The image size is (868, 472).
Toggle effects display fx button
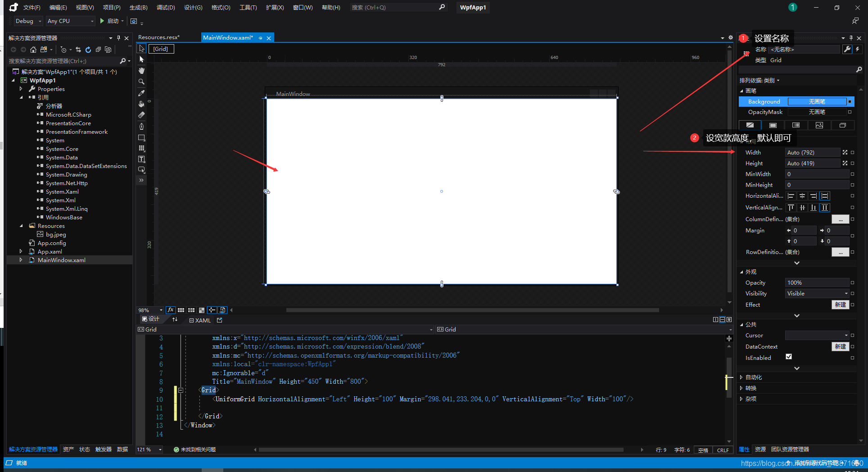pyautogui.click(x=171, y=310)
